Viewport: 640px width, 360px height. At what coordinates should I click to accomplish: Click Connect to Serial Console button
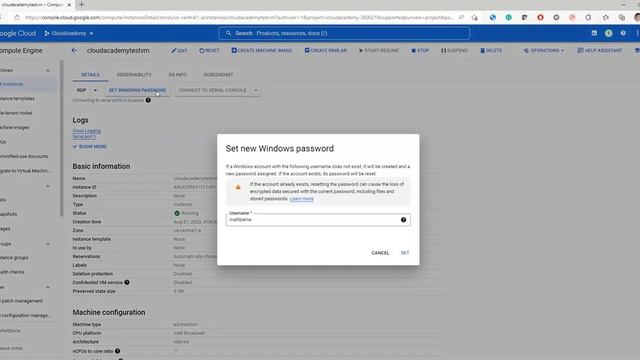tap(213, 90)
